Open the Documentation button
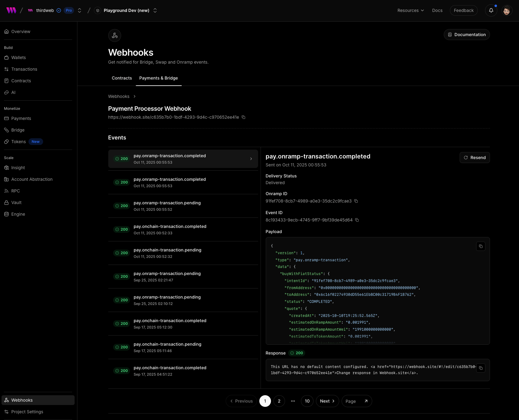 pyautogui.click(x=466, y=35)
